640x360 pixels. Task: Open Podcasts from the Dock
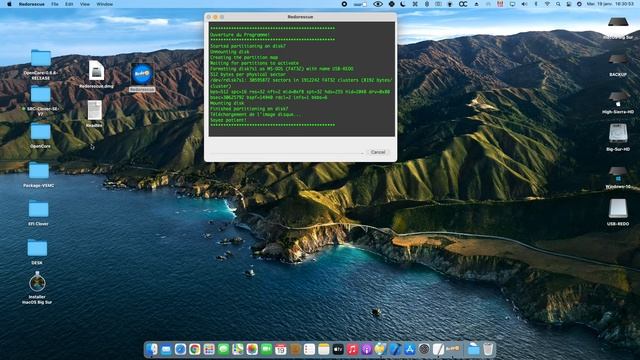coord(367,349)
